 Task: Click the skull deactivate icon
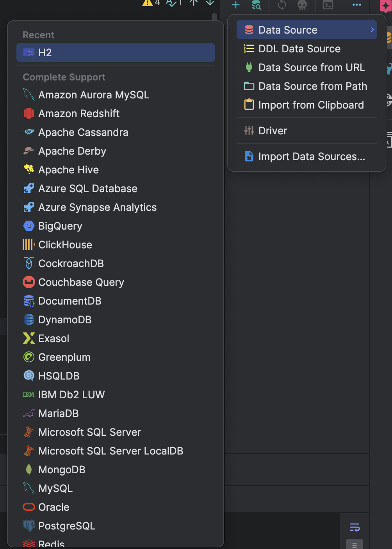pyautogui.click(x=302, y=5)
